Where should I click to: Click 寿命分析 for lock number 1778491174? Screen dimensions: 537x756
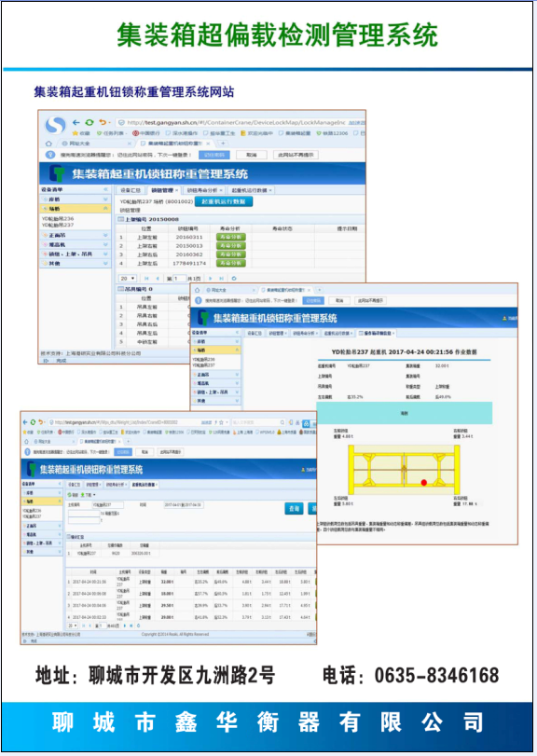(x=231, y=263)
